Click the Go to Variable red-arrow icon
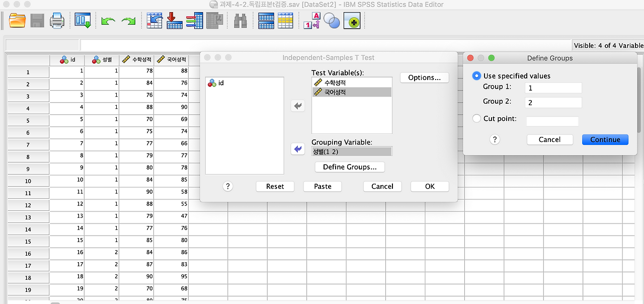 click(x=174, y=21)
